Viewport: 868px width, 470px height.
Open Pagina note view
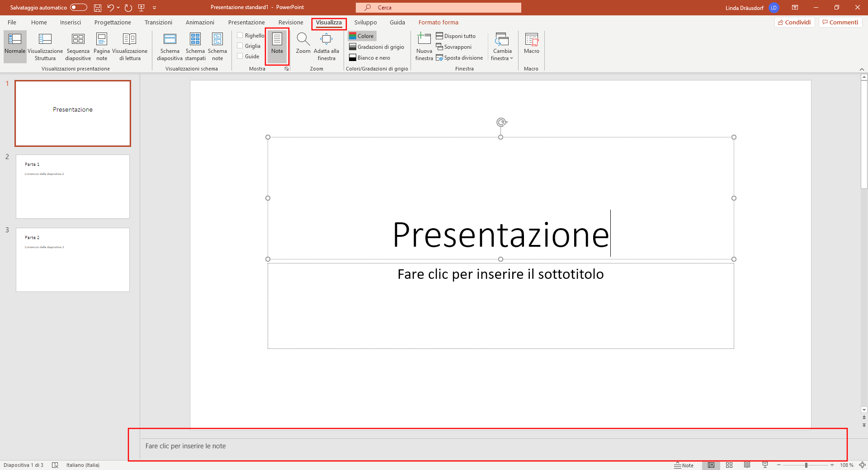pos(102,46)
